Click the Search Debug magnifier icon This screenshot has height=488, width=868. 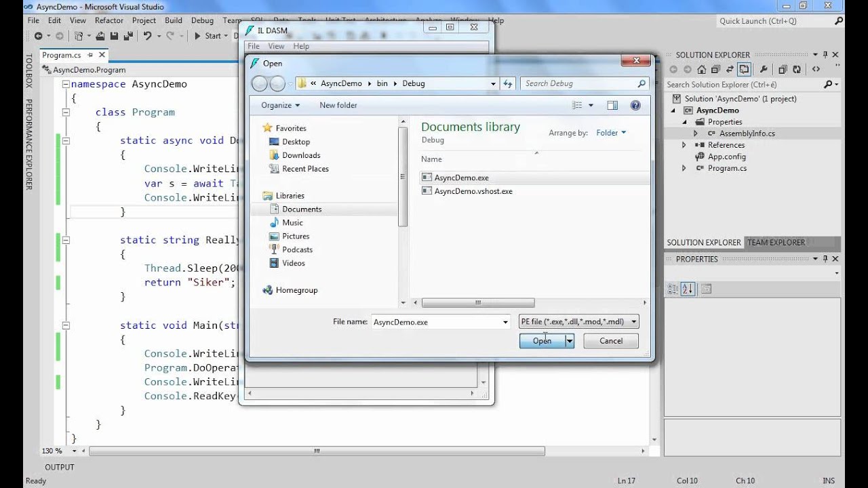[x=642, y=83]
